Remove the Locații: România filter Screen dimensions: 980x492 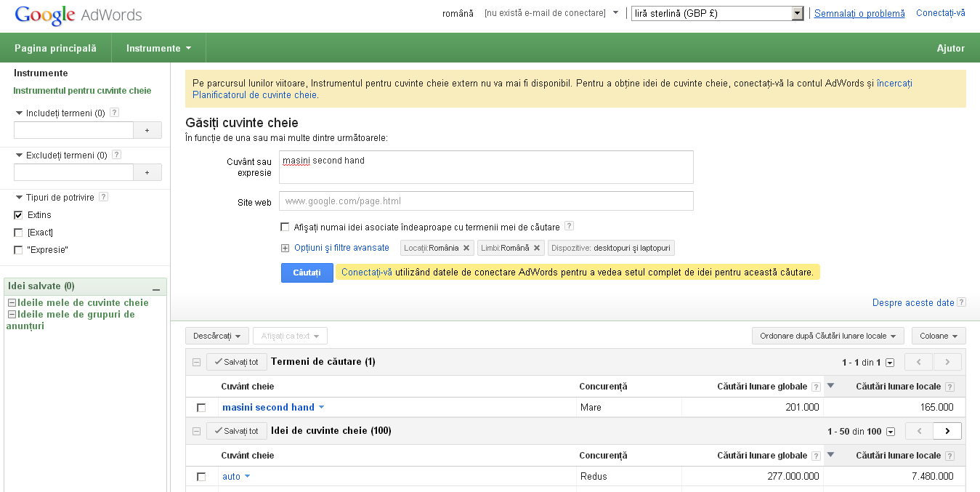pyautogui.click(x=467, y=248)
